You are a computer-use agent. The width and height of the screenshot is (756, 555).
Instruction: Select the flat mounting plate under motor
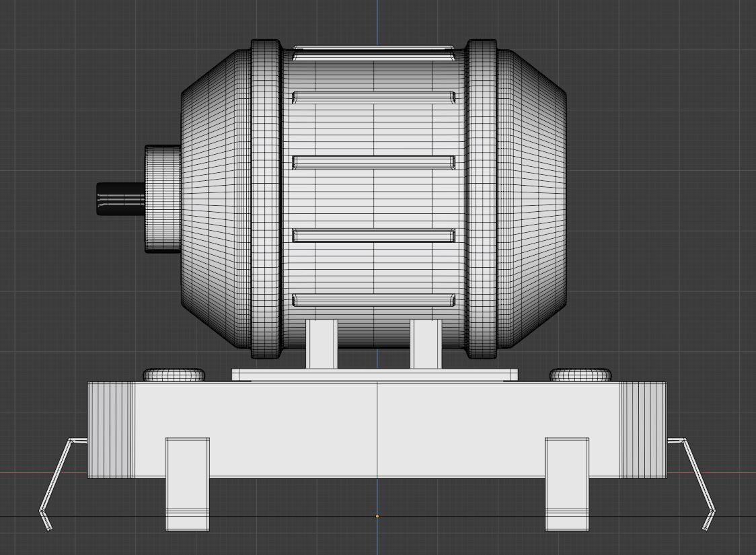pos(375,375)
